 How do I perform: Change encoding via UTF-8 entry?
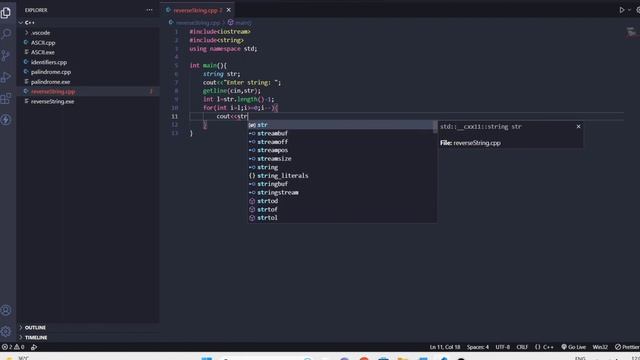coord(502,347)
